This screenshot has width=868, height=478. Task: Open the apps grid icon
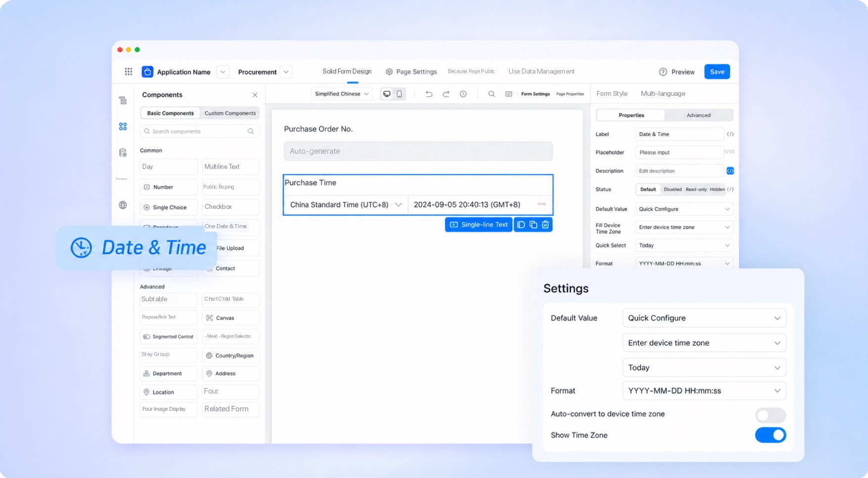(x=129, y=72)
